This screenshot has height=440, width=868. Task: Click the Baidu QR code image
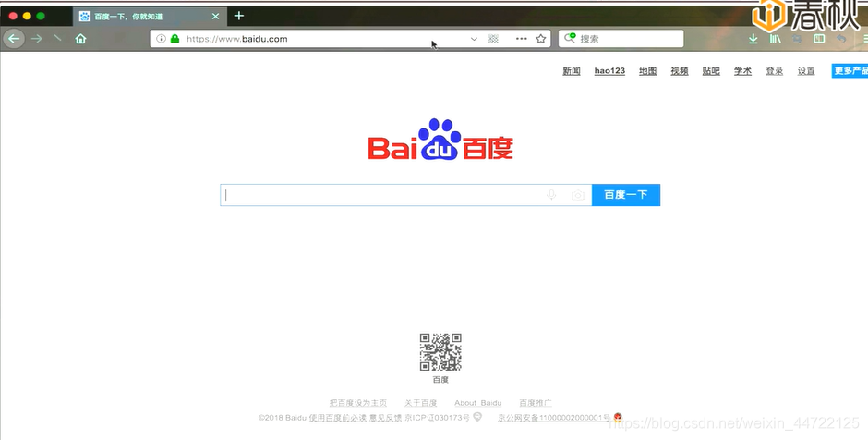coord(440,352)
